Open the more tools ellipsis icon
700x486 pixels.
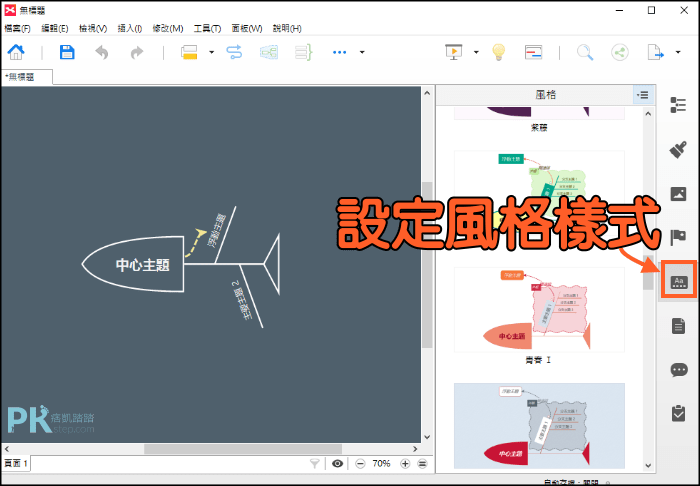point(339,52)
